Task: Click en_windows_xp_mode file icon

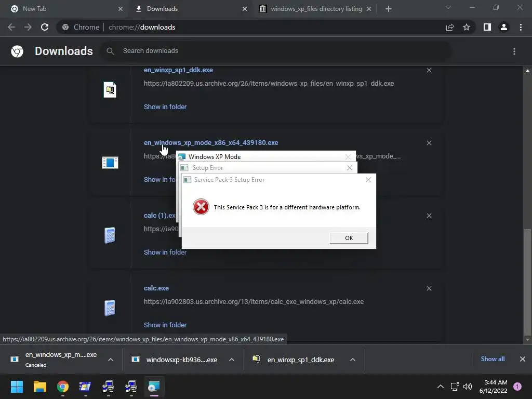Action: [110, 163]
